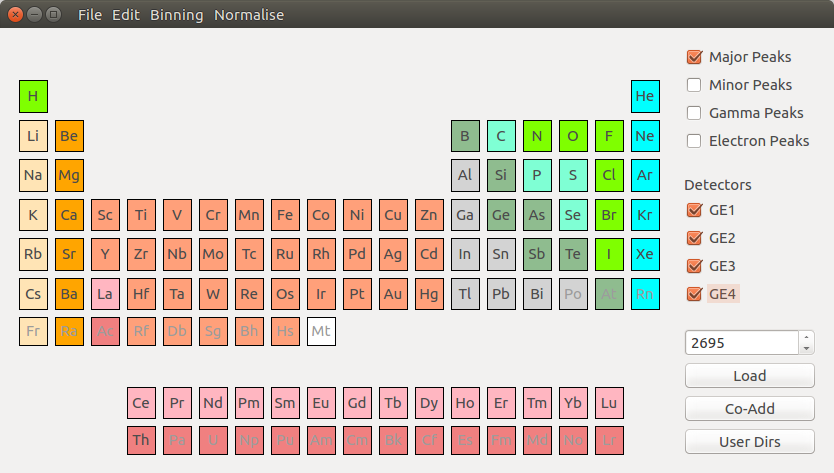Image resolution: width=834 pixels, height=473 pixels.
Task: Choose the Silicon (Si) element tile
Action: [x=501, y=175]
